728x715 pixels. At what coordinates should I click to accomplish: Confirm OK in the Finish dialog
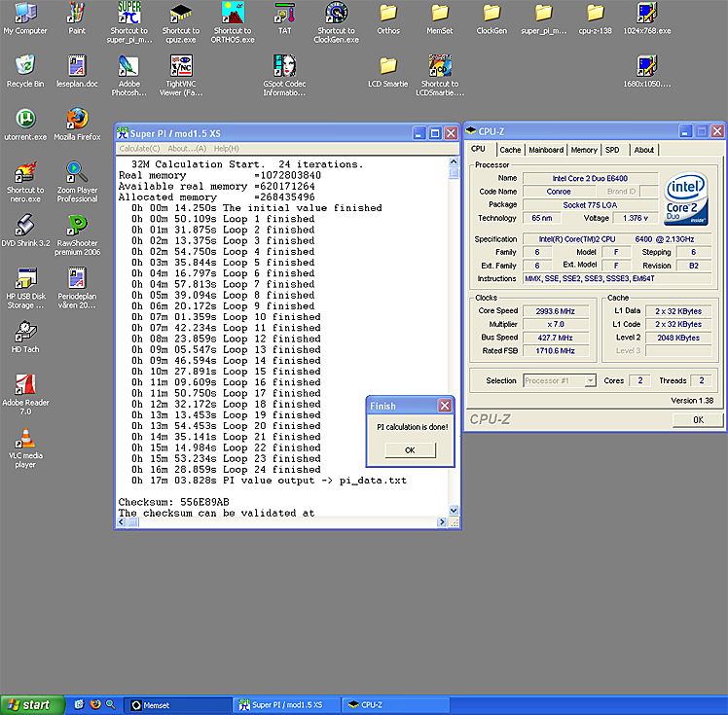pos(410,450)
